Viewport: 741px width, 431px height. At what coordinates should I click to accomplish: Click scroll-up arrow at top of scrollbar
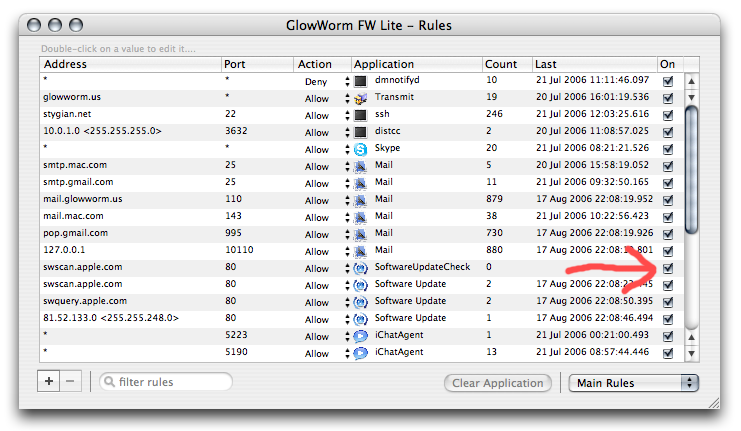[x=691, y=81]
